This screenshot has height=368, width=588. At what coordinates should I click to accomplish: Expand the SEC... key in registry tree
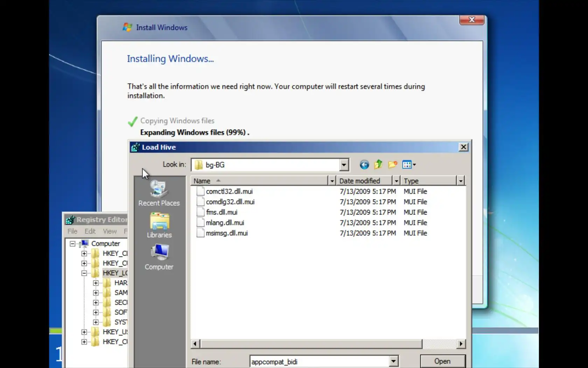point(96,302)
